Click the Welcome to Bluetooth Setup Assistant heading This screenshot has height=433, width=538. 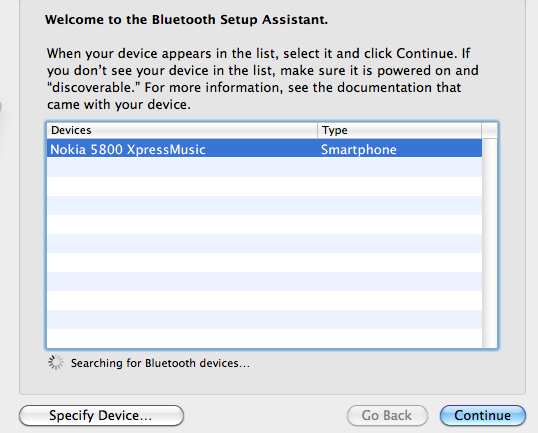pos(186,20)
